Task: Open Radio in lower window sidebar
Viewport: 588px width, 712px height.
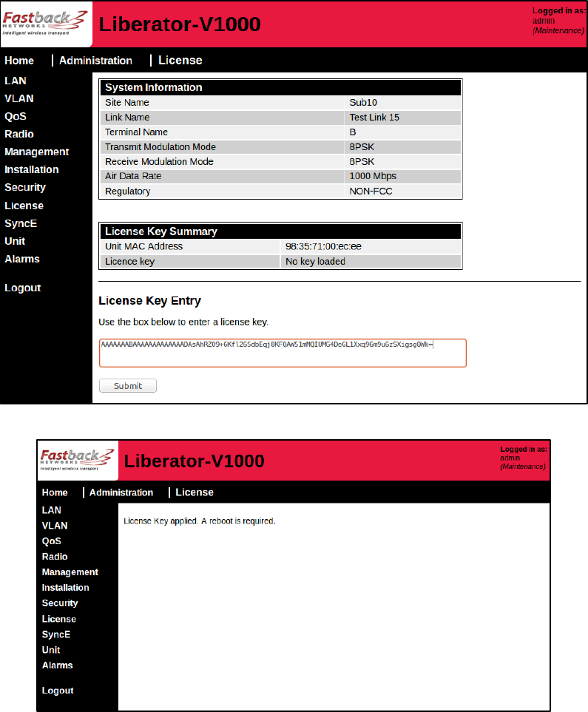Action: pyautogui.click(x=55, y=557)
